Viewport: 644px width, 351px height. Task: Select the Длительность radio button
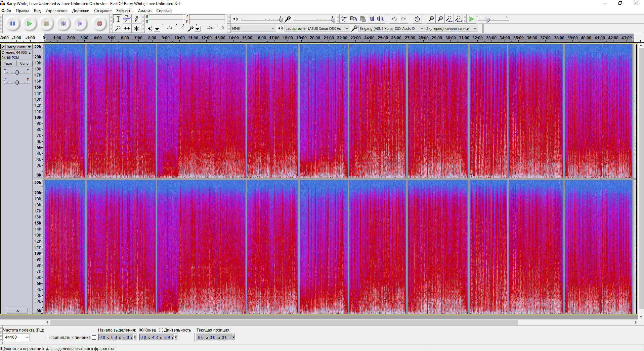pos(161,330)
